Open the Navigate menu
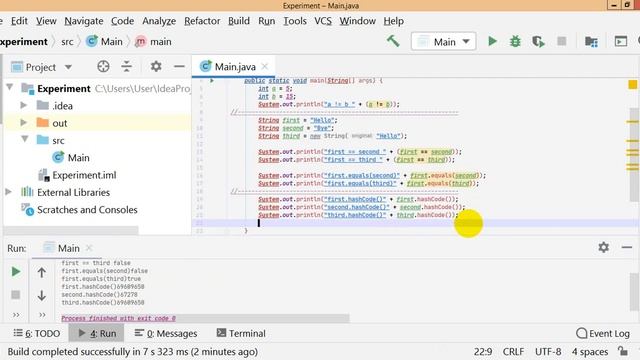This screenshot has height=360, width=640. 84,21
